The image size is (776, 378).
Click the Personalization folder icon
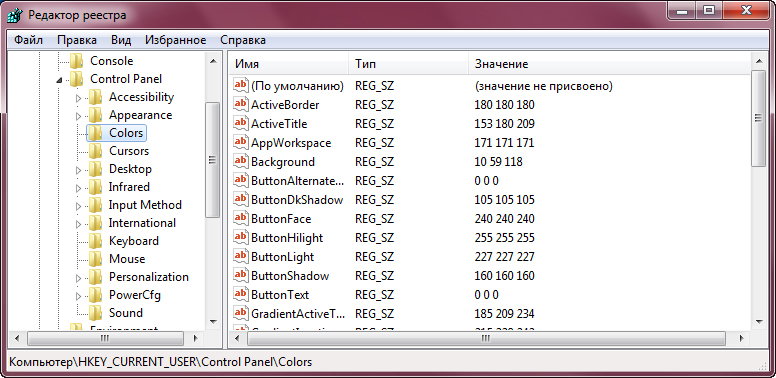point(96,277)
